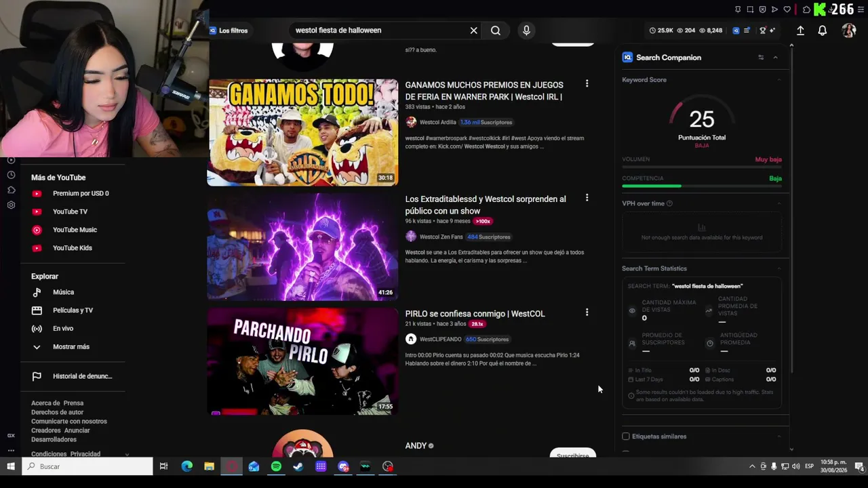Open the taskbar clock and calendar
The width and height of the screenshot is (868, 488).
(833, 466)
